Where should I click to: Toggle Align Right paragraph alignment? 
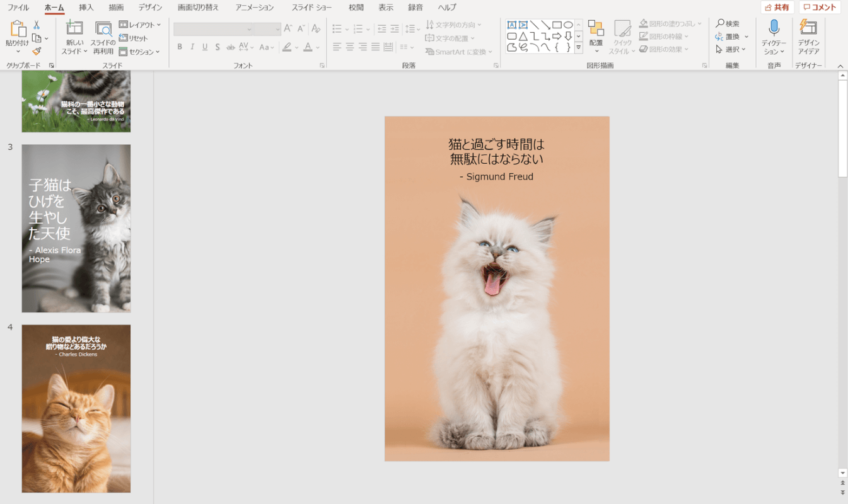(363, 47)
